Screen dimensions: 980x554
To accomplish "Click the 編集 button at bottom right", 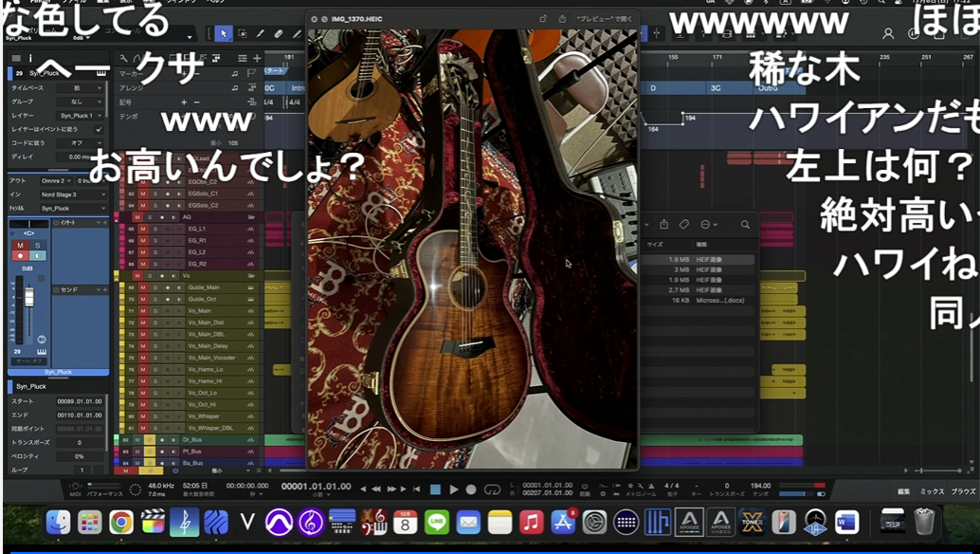I will pos(904,491).
